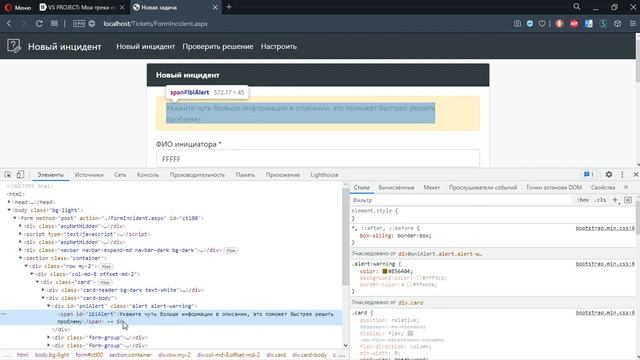Open the tab search magnifier icon
Image resolution: width=640 pixels, height=360 pixels.
pos(577,7)
